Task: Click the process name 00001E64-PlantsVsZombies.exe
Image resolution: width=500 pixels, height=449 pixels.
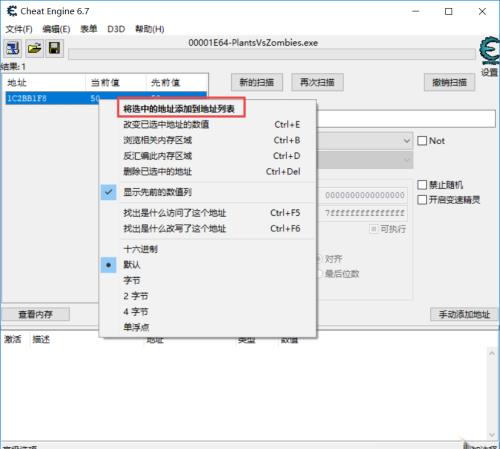Action: point(253,43)
